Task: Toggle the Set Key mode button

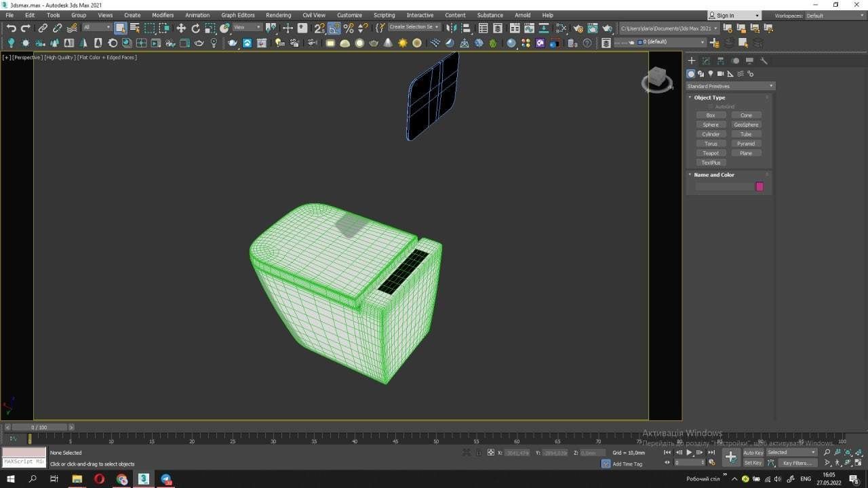Action: (x=753, y=463)
